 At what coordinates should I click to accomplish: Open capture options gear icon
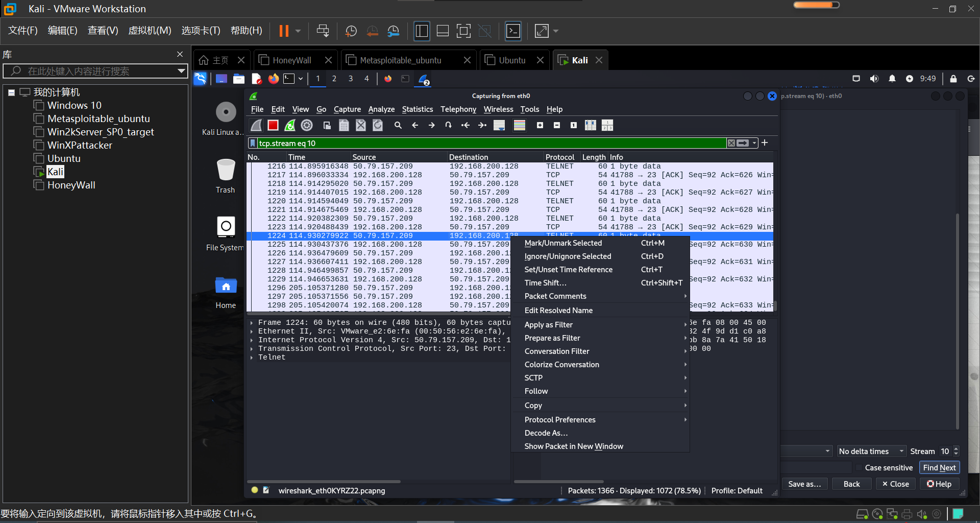coord(307,125)
